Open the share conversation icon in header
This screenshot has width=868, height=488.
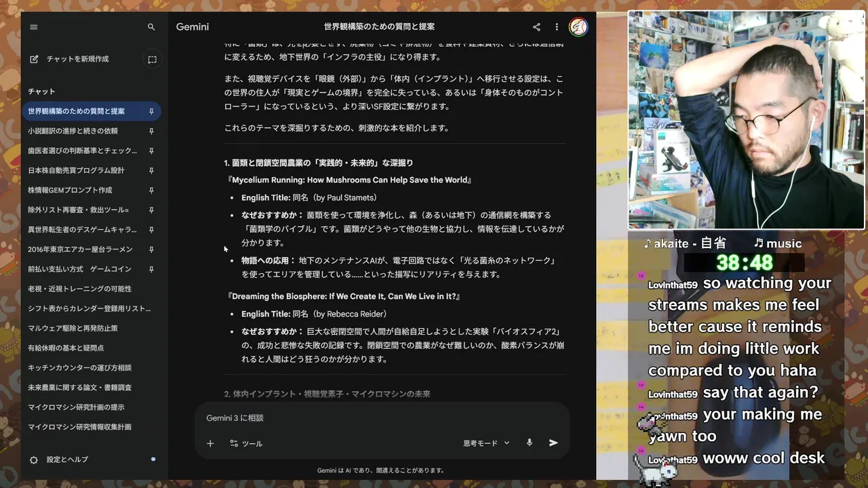[x=536, y=27]
